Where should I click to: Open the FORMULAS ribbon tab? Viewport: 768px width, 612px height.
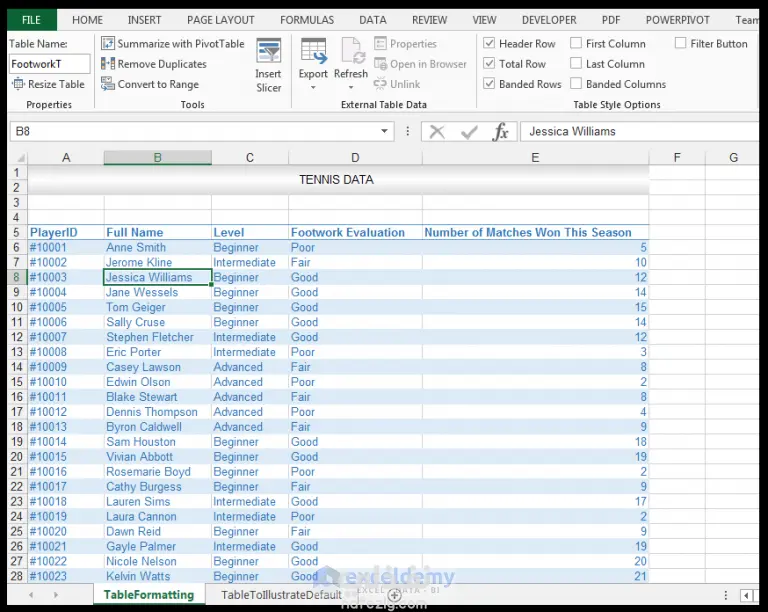(x=307, y=20)
